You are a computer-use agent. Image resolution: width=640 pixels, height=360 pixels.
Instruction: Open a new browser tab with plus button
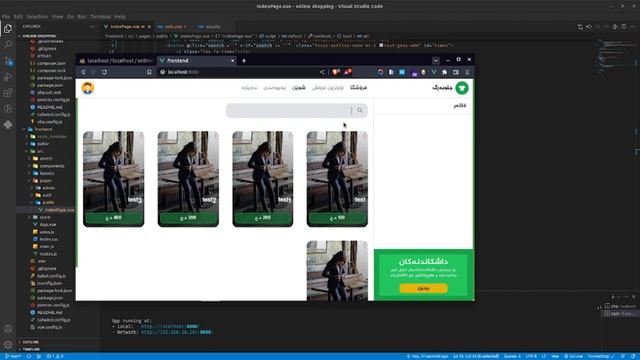pyautogui.click(x=244, y=61)
